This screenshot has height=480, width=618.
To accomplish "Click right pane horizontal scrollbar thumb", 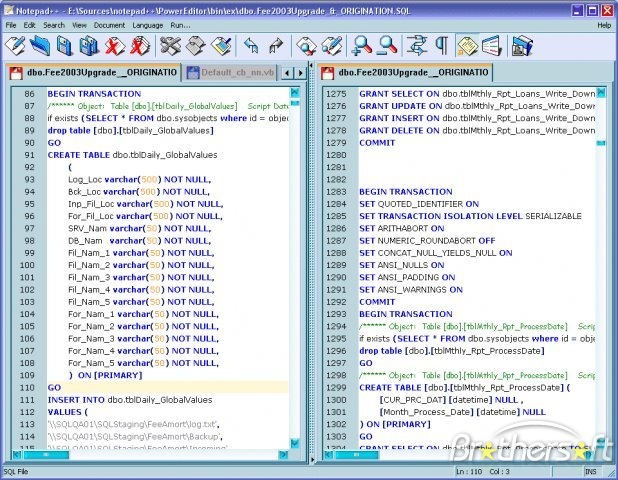I will (357, 455).
